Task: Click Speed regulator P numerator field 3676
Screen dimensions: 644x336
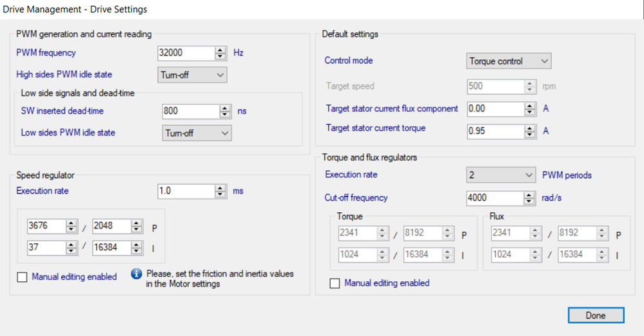Action: (46, 226)
